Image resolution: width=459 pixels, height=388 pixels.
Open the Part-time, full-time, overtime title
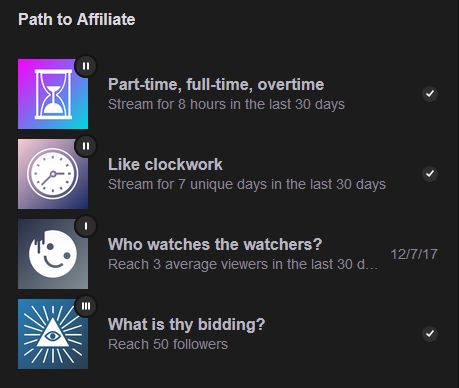click(x=216, y=84)
